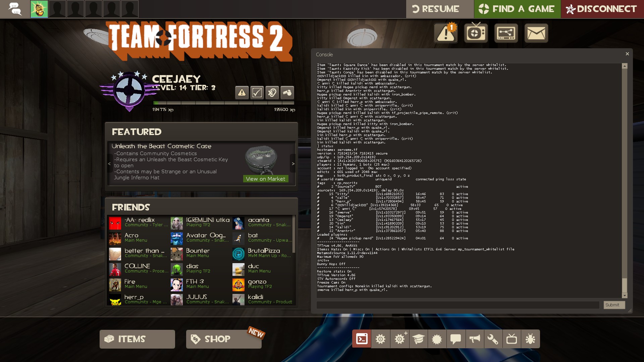Open the Steam Workshop wrench icon

pyautogui.click(x=493, y=339)
